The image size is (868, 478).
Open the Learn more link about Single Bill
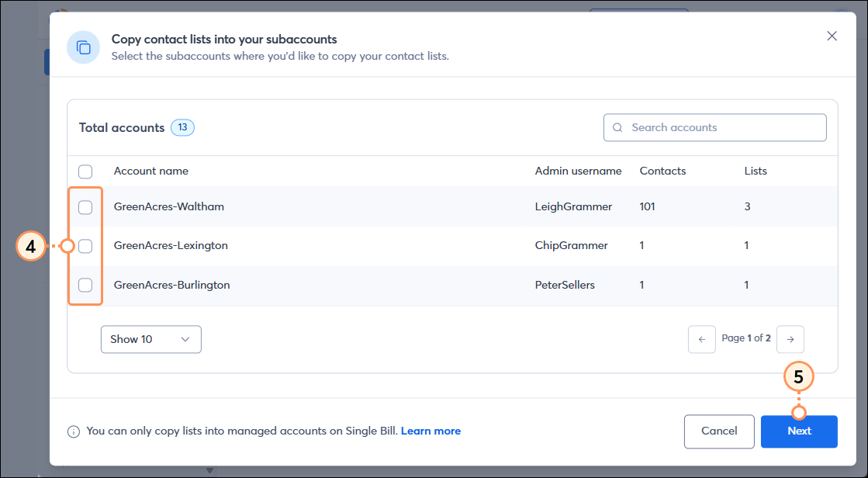[431, 431]
